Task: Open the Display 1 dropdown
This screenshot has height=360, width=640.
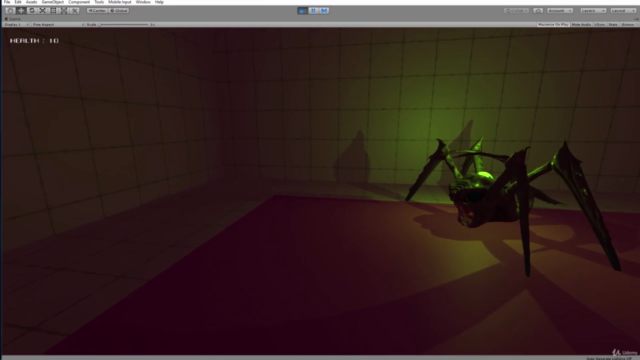Action: coord(16,24)
